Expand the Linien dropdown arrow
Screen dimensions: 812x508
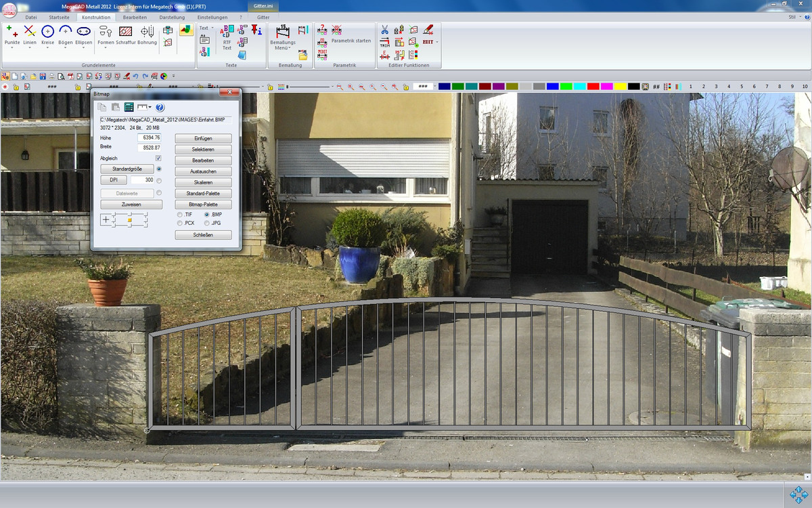[x=30, y=48]
